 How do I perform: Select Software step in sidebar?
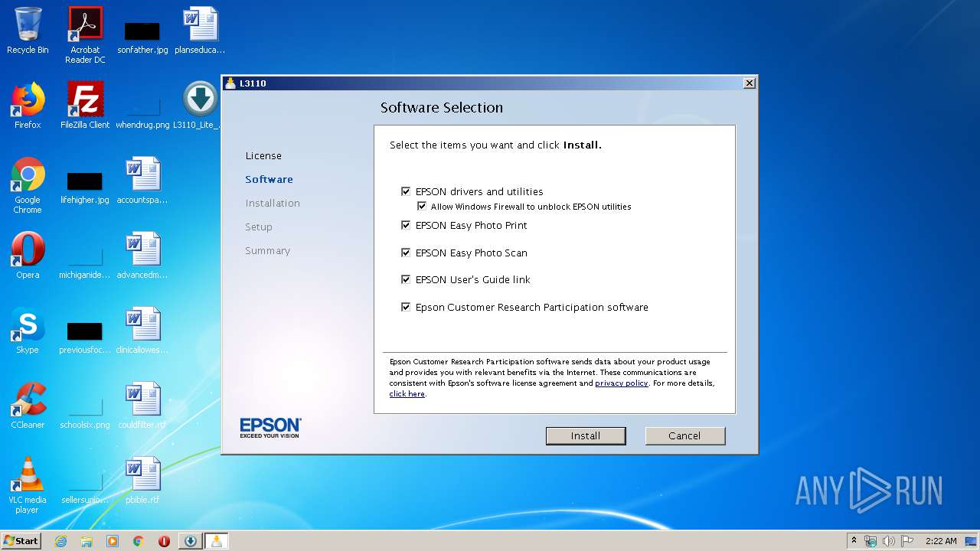[x=269, y=179]
